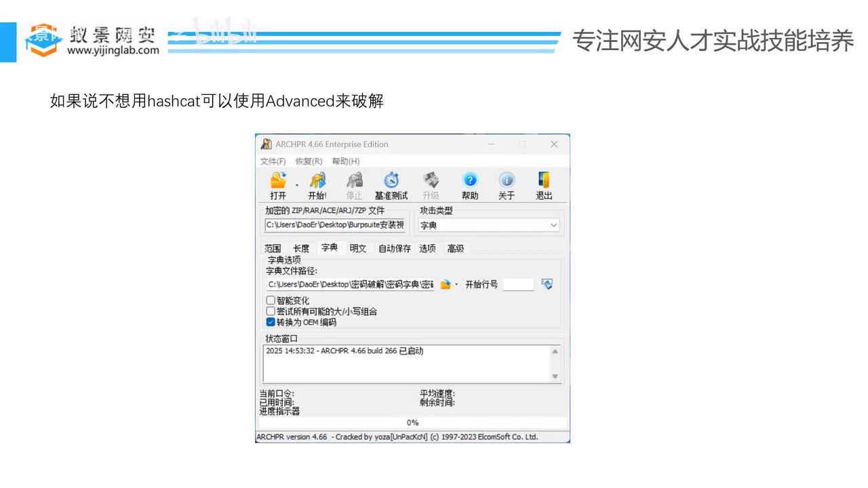This screenshot has width=868, height=488.
Task: Click the status window scroll up arrow
Action: click(x=555, y=352)
